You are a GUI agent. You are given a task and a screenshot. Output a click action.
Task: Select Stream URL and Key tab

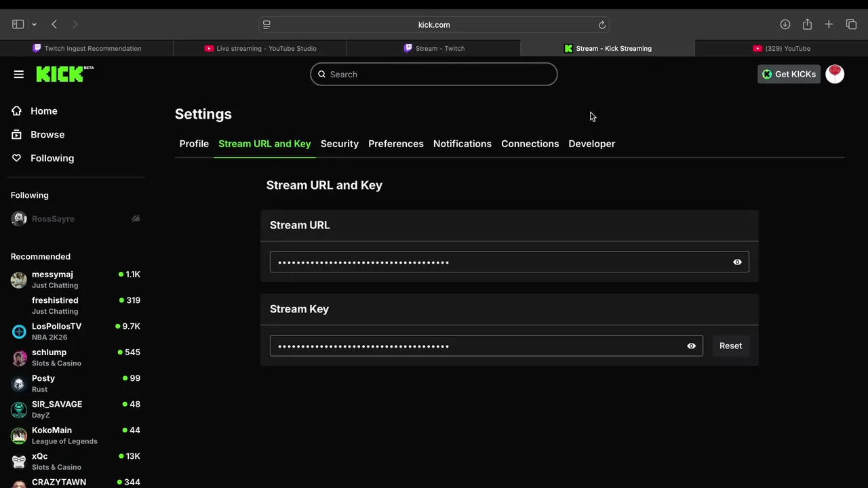(x=264, y=144)
